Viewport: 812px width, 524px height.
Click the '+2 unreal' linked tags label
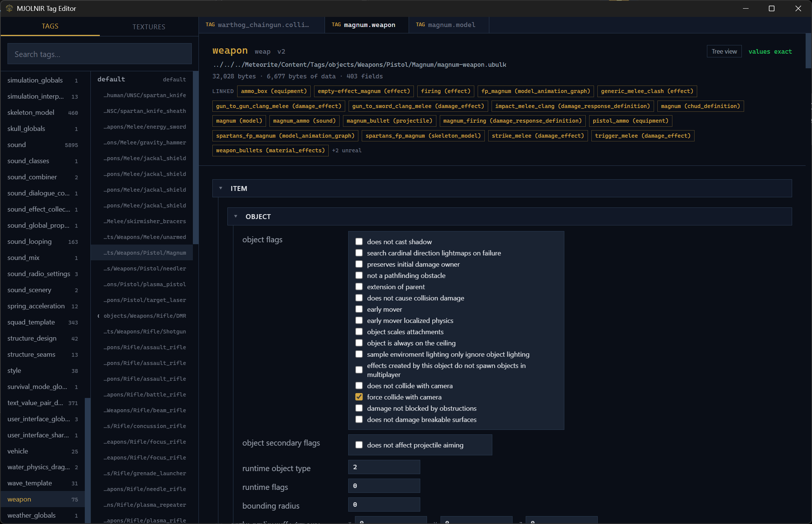click(x=347, y=150)
